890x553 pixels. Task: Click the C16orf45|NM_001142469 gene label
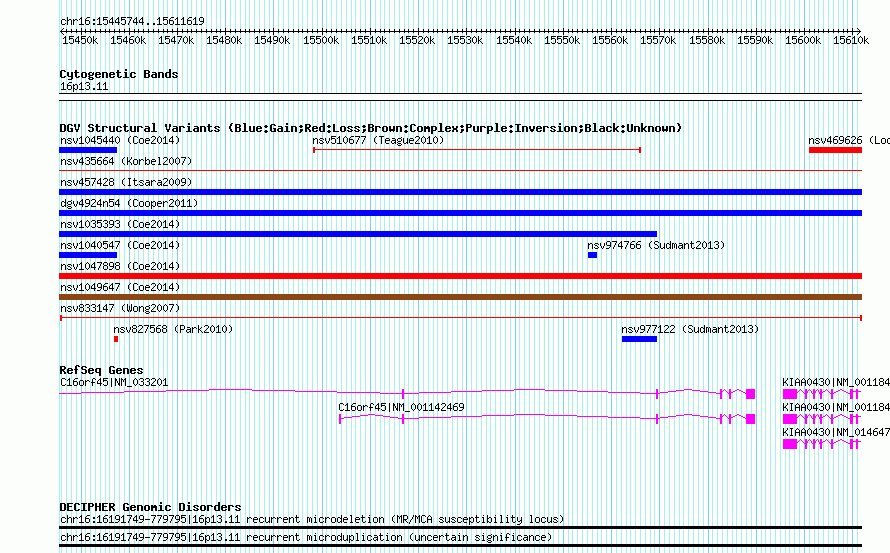point(401,408)
